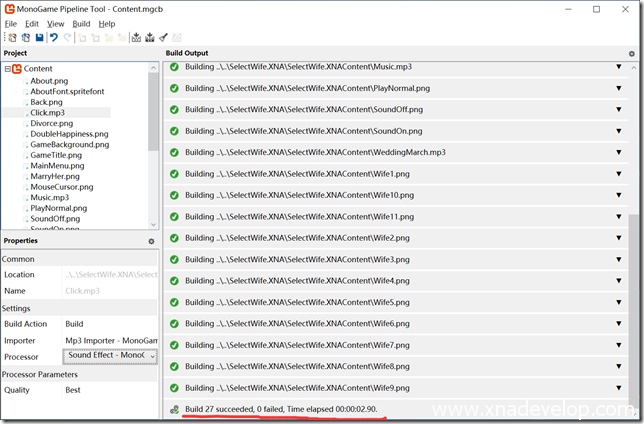Select Divorce.png in the project tree

click(x=51, y=124)
